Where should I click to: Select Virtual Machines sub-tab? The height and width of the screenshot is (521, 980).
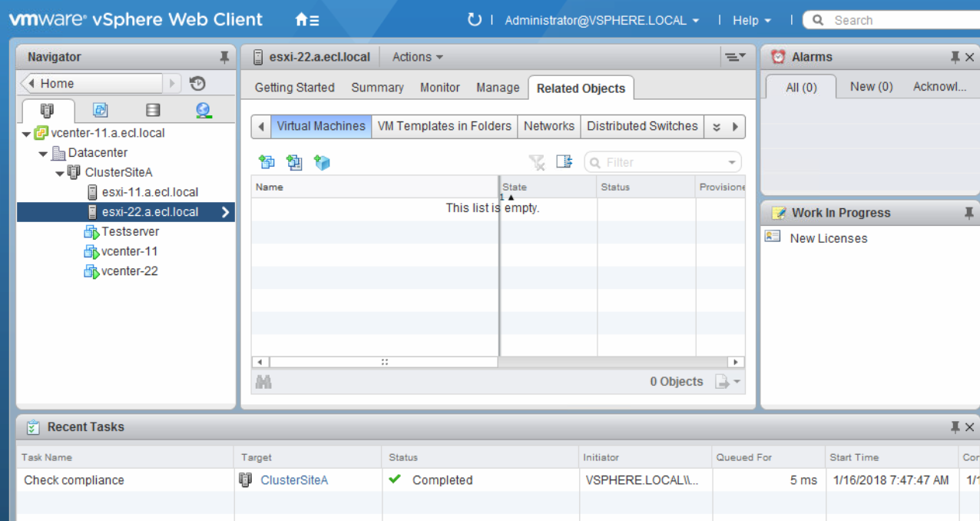click(x=321, y=126)
